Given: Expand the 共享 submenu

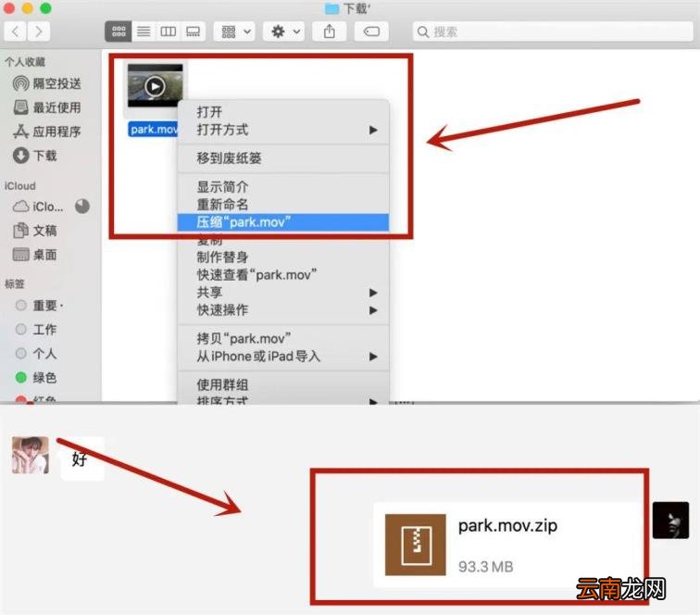Looking at the screenshot, I should (283, 293).
